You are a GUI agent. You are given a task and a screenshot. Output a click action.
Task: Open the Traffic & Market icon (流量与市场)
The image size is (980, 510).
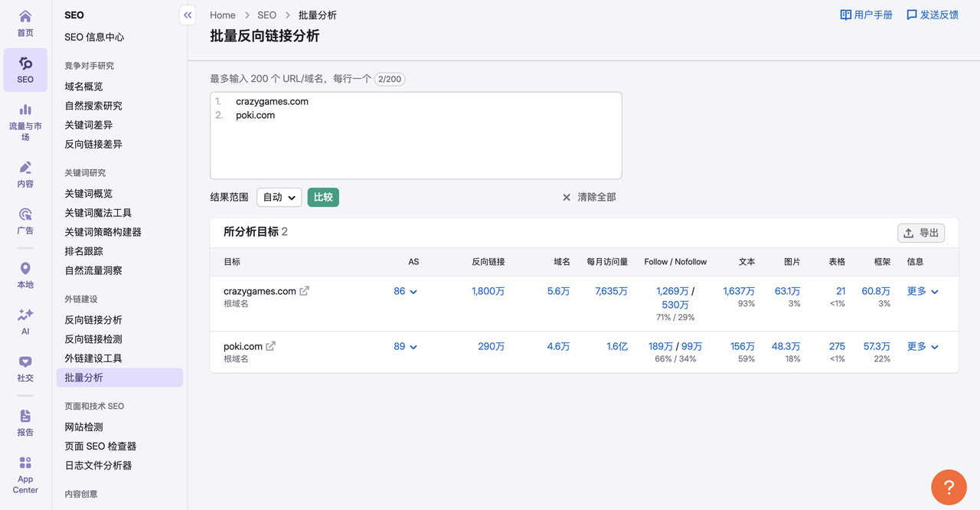tap(25, 111)
